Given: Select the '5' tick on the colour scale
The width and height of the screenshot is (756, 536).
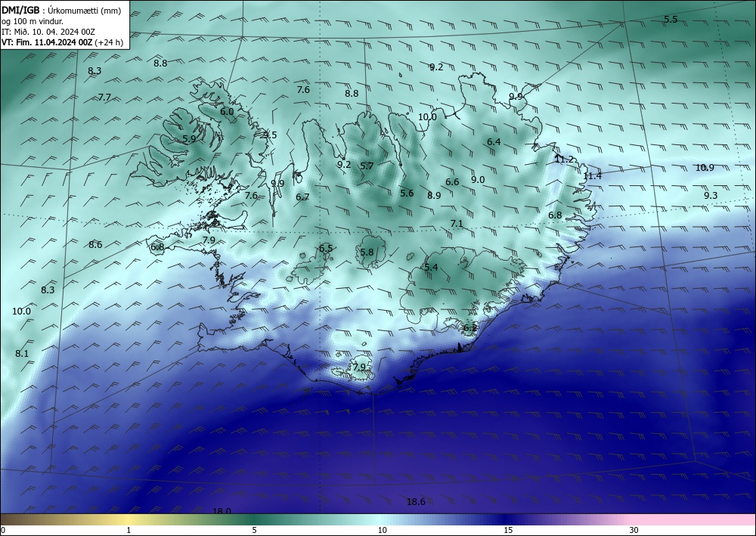Looking at the screenshot, I should (254, 530).
